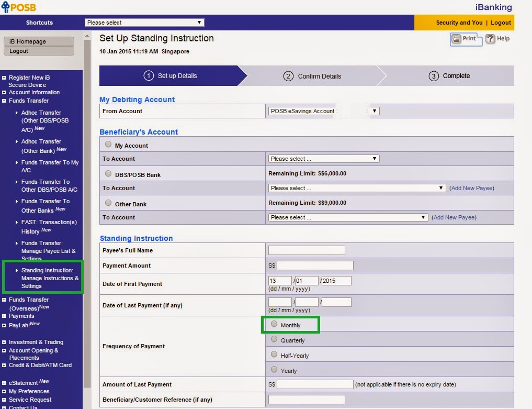
Task: Choose Yearly payment frequency
Action: [x=274, y=369]
